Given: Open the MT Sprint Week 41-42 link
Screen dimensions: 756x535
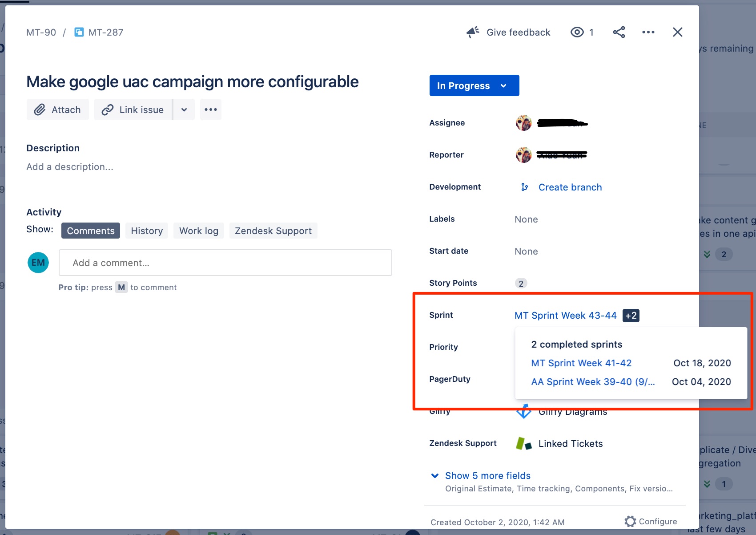Looking at the screenshot, I should pos(581,363).
